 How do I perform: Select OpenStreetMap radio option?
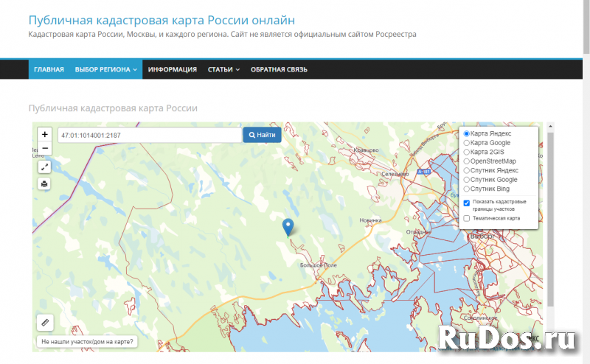click(467, 161)
